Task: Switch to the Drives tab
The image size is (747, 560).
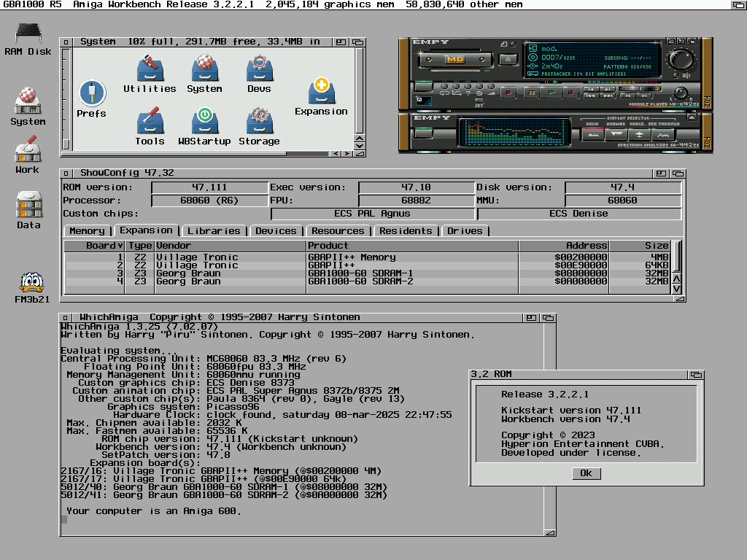Action: pyautogui.click(x=465, y=231)
